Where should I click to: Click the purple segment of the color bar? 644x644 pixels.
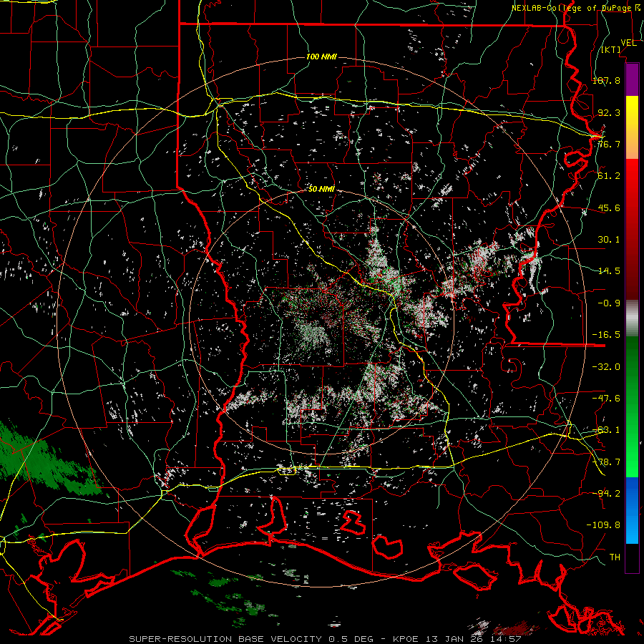632,80
